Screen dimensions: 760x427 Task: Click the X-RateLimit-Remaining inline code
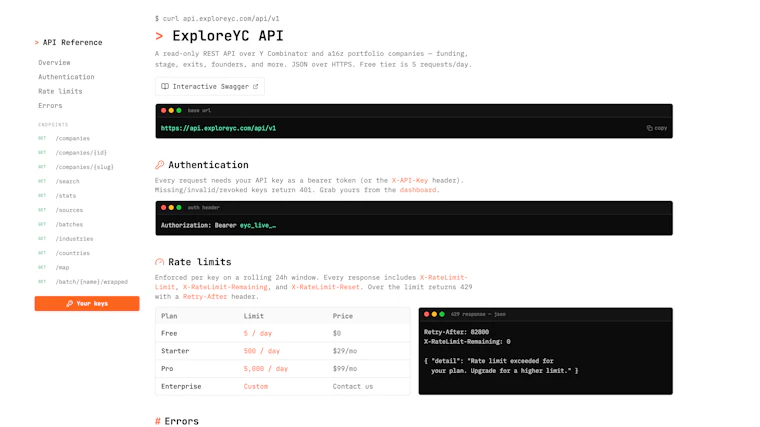pyautogui.click(x=225, y=287)
